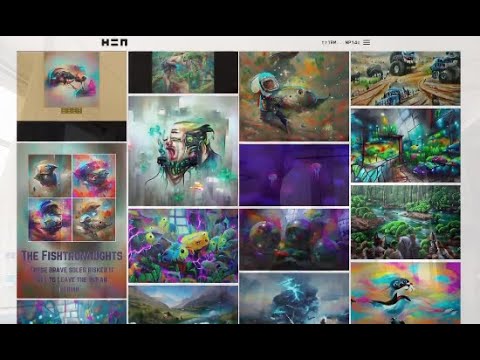480x360 pixels.
Task: Open the yellow-eyed frogs with purple lightning artwork
Action: (183, 246)
